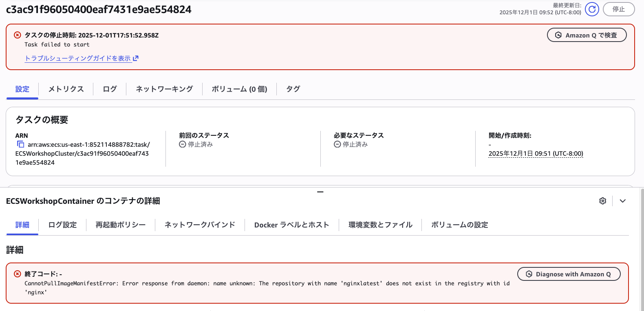Show the Docker ラベルとホスト tab

coord(291,225)
